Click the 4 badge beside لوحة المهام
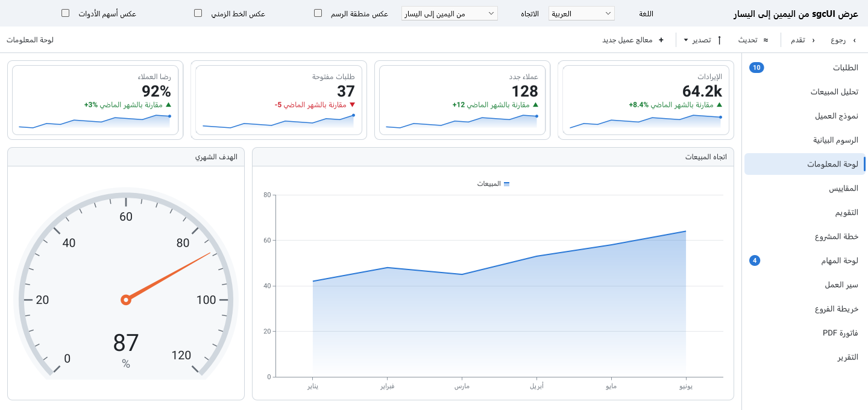868x410 pixels. coord(755,260)
